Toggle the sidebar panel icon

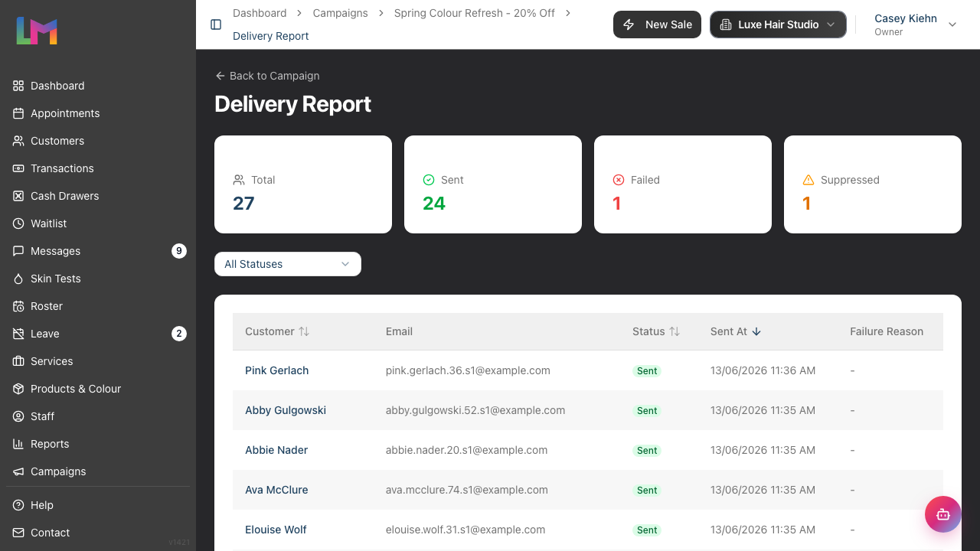click(x=216, y=24)
